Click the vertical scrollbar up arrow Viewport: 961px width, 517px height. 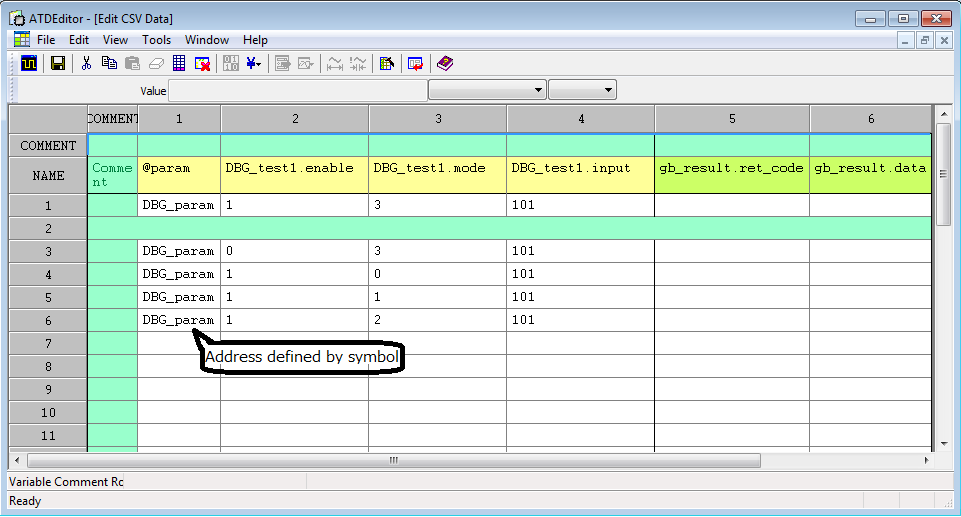944,114
